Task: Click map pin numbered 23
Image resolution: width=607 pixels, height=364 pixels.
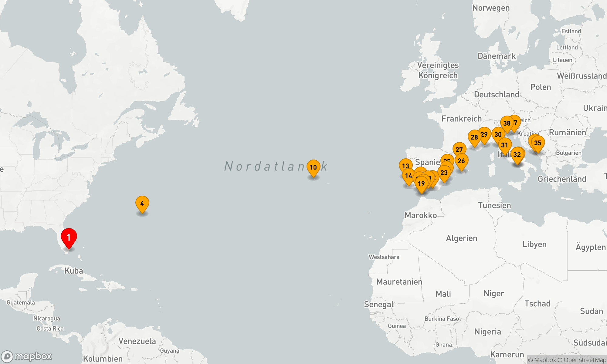Action: pos(444,173)
